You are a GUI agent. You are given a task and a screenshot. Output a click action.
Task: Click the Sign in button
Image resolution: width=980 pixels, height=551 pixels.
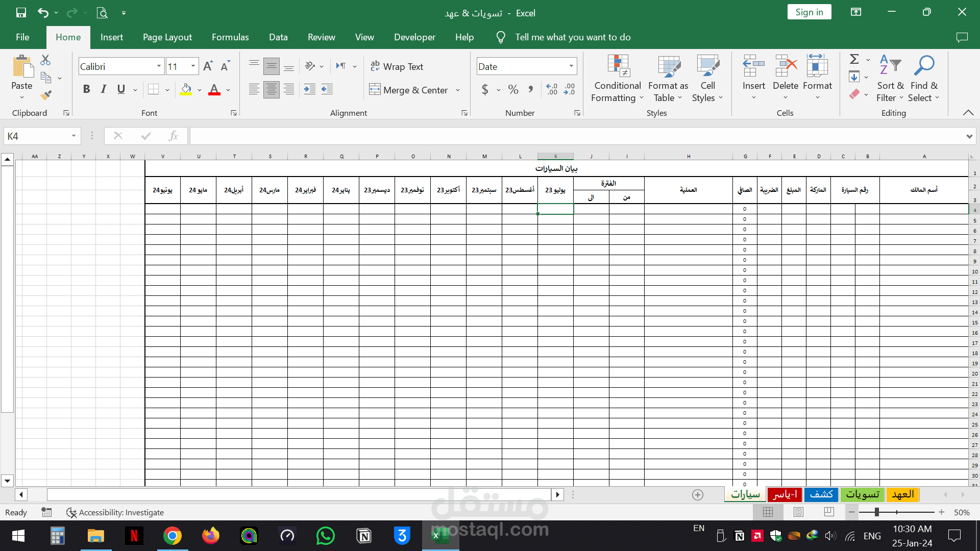point(809,12)
